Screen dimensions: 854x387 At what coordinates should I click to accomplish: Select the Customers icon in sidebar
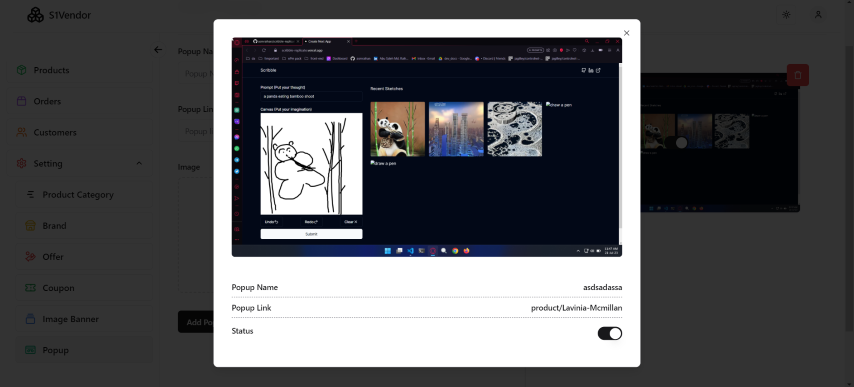(x=22, y=132)
